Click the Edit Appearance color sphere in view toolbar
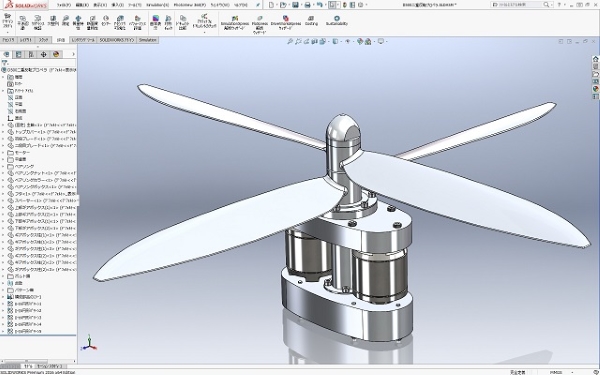600x375 pixels. pyautogui.click(x=360, y=41)
